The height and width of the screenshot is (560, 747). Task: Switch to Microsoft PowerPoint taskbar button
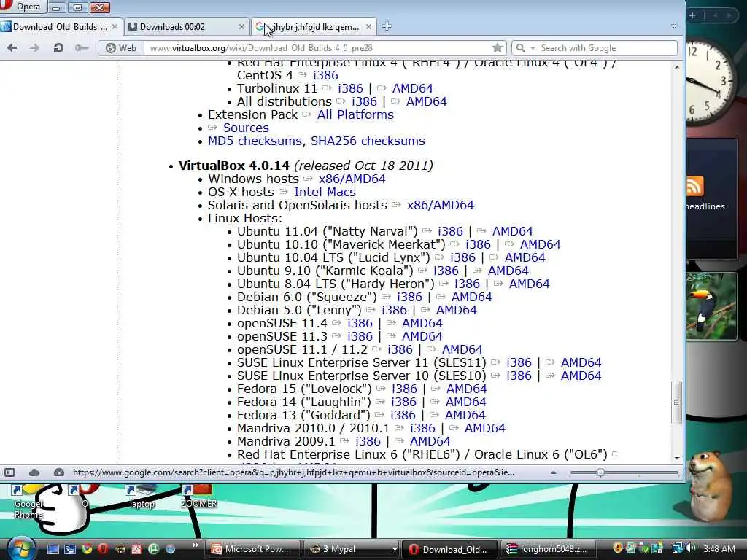(253, 549)
